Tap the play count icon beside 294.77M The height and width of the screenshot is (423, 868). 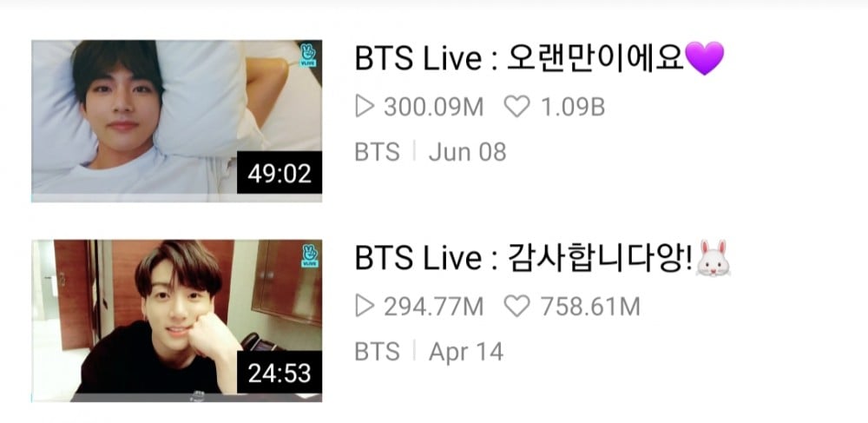point(365,307)
